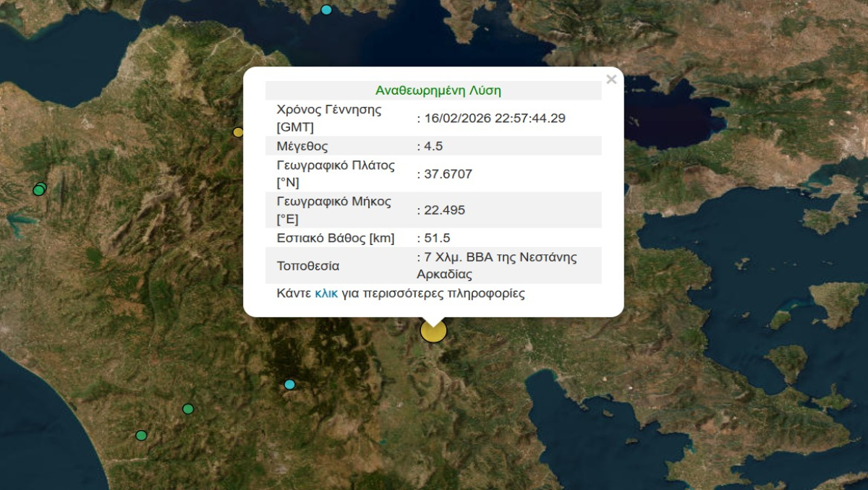The width and height of the screenshot is (868, 490).
Task: Close the earthquake info popup
Action: [611, 79]
